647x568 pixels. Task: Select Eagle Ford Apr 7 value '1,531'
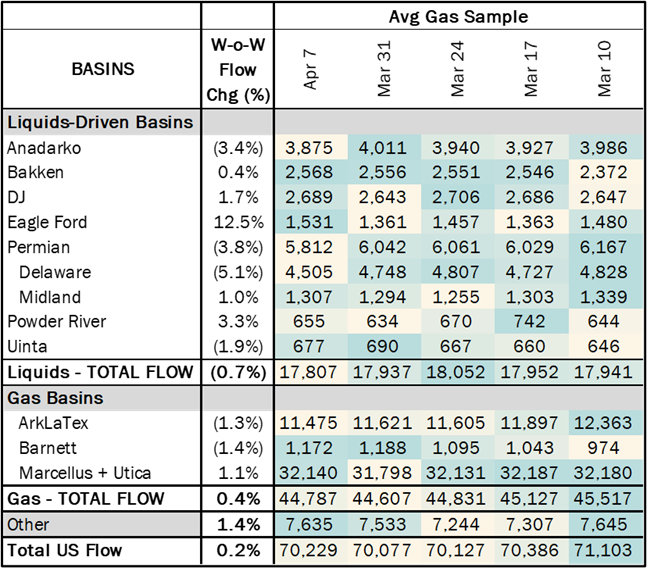[309, 222]
